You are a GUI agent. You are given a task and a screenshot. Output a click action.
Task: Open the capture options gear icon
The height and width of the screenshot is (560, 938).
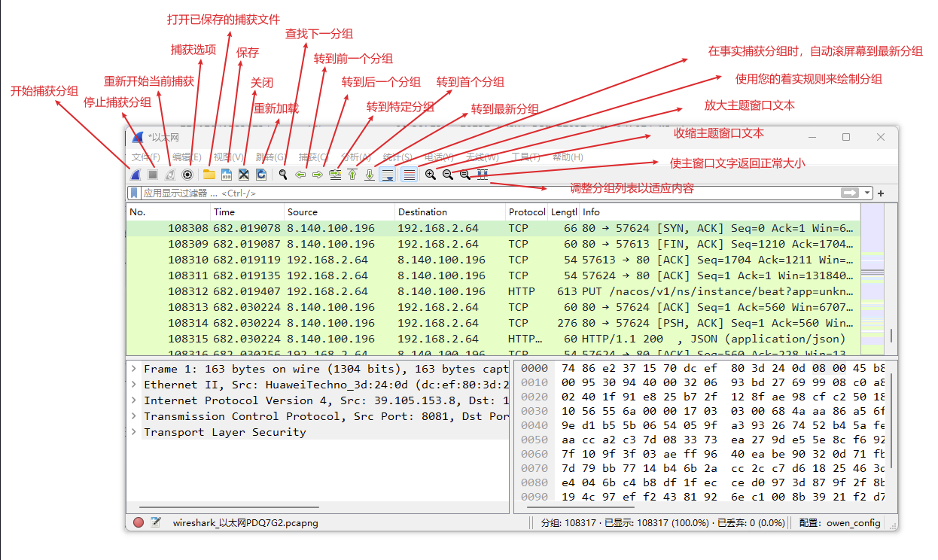point(188,175)
